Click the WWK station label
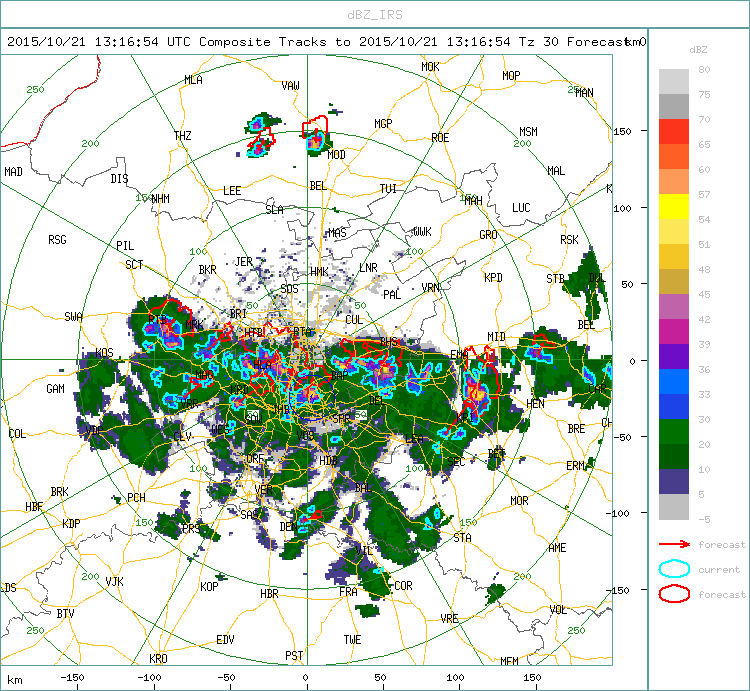The width and height of the screenshot is (750, 691). coord(422,231)
